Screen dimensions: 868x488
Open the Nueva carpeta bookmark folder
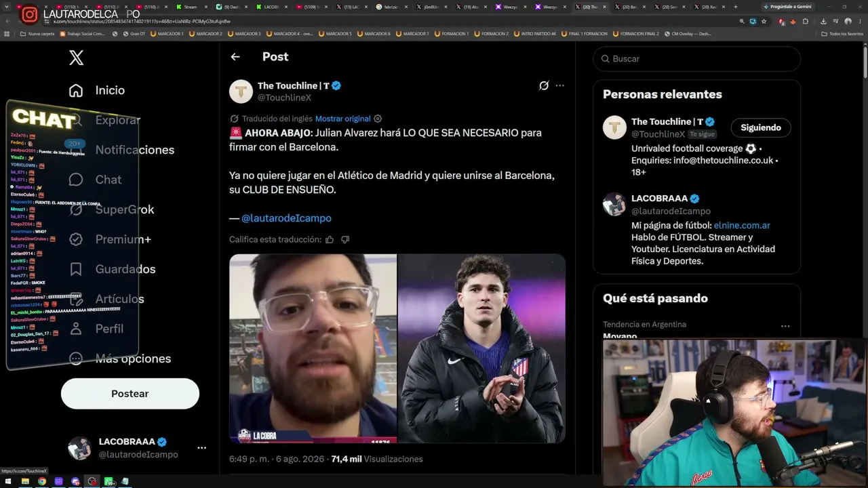(x=37, y=33)
